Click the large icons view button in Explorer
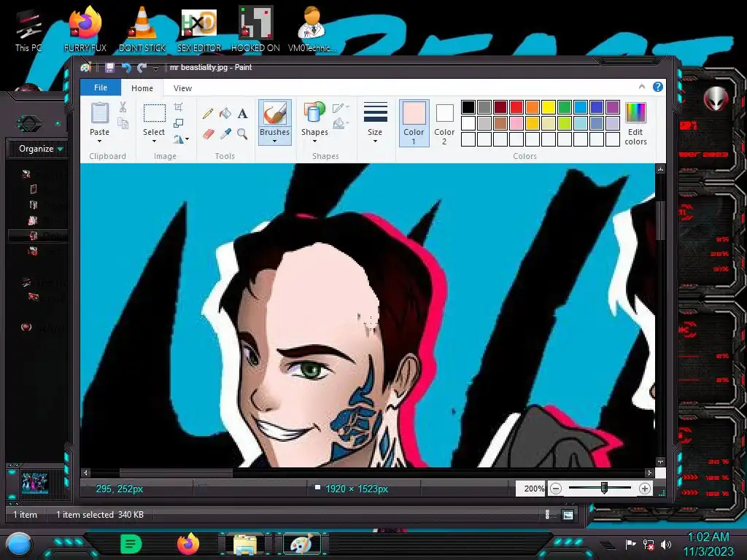 click(568, 515)
